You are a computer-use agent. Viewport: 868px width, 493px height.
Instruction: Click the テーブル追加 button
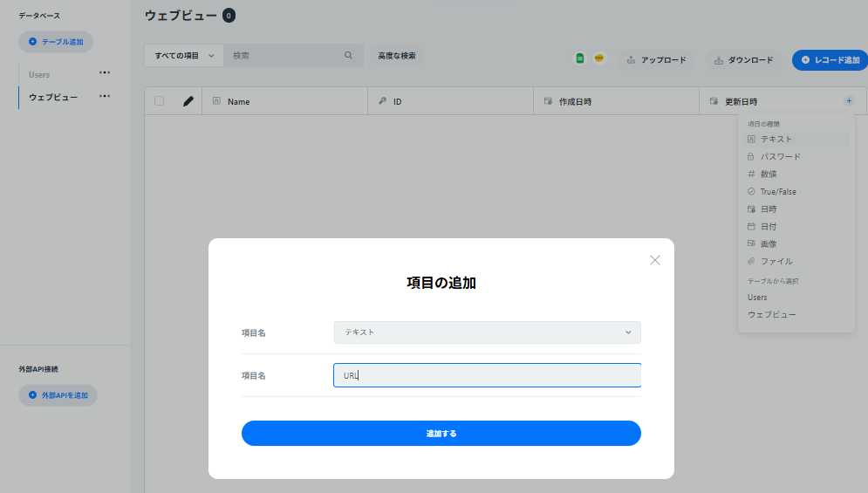coord(56,42)
